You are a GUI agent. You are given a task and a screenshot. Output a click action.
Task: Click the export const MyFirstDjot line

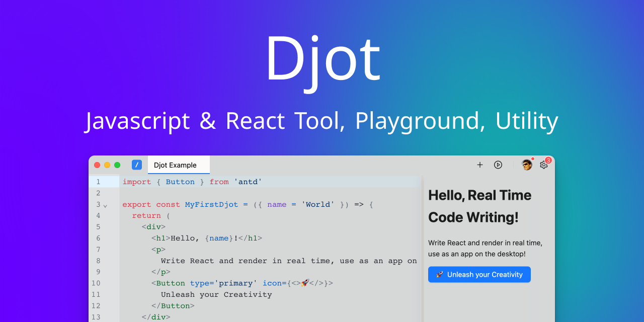(x=248, y=205)
